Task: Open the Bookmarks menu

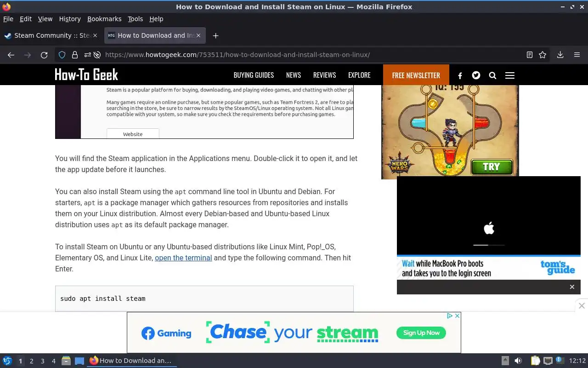Action: (x=104, y=19)
